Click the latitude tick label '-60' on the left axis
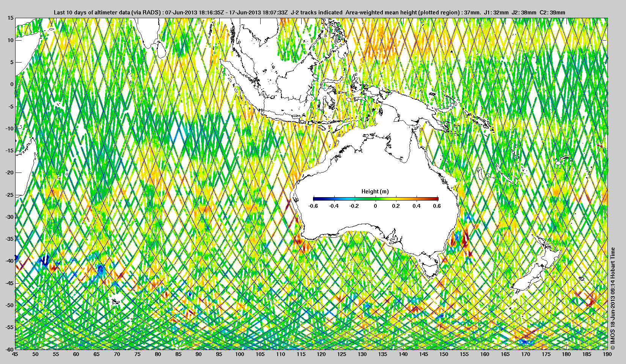 pyautogui.click(x=9, y=349)
